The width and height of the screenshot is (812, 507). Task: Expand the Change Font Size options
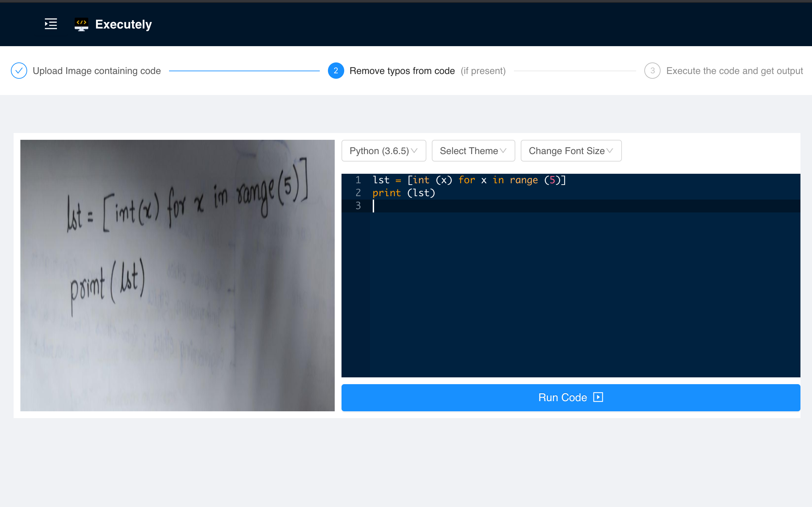tap(572, 151)
